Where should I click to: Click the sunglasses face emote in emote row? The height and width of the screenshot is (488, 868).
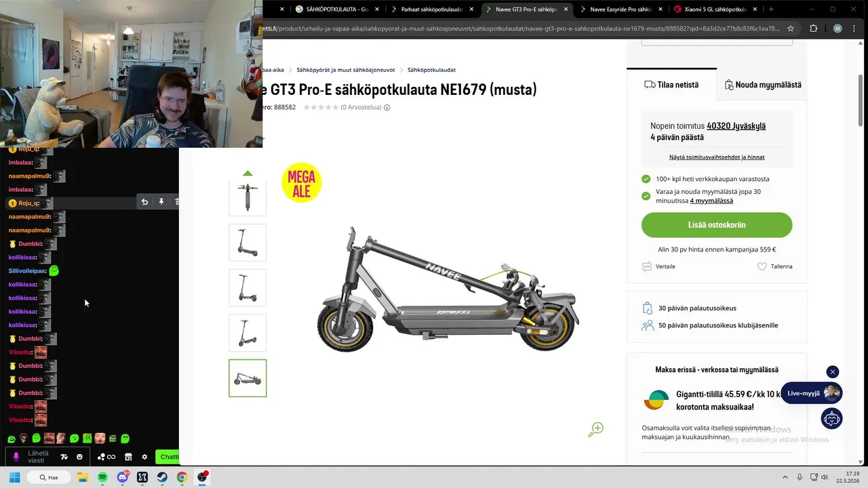23,439
